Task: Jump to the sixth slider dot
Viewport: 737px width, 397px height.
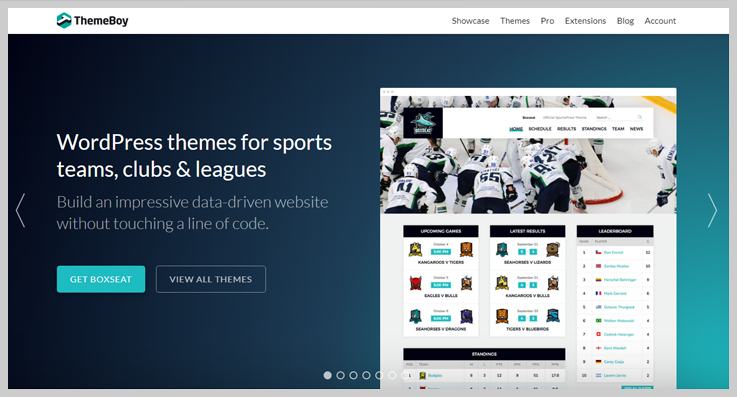Action: (x=392, y=375)
